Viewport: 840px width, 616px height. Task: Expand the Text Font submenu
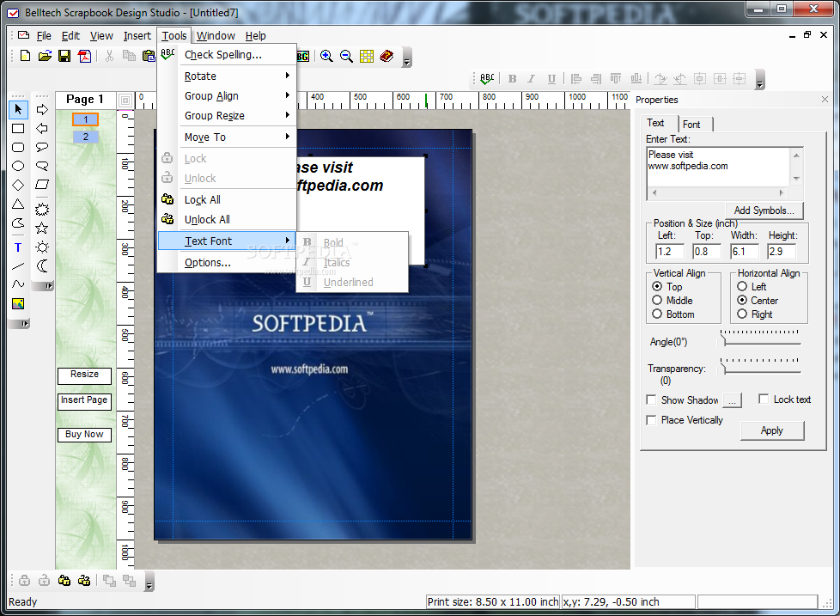tap(227, 241)
